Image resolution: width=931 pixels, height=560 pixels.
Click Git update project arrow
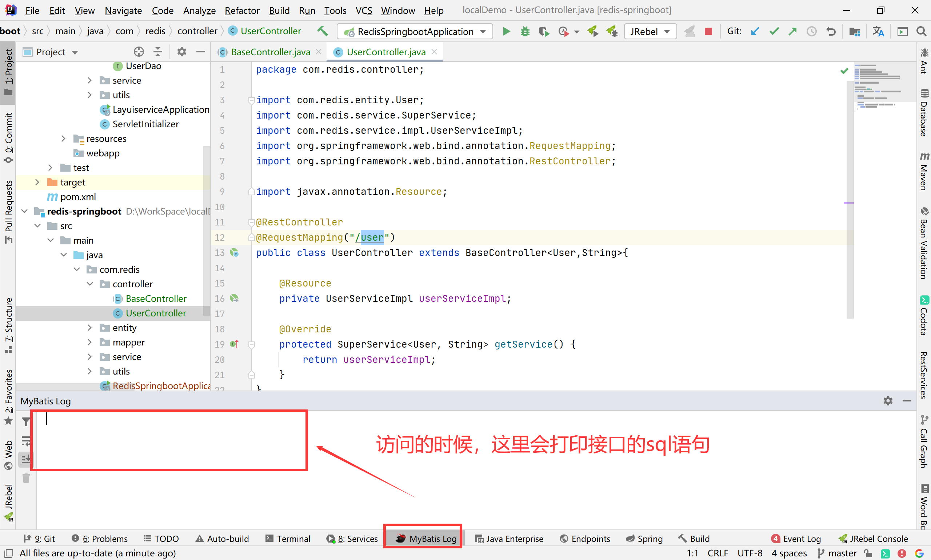pos(755,31)
